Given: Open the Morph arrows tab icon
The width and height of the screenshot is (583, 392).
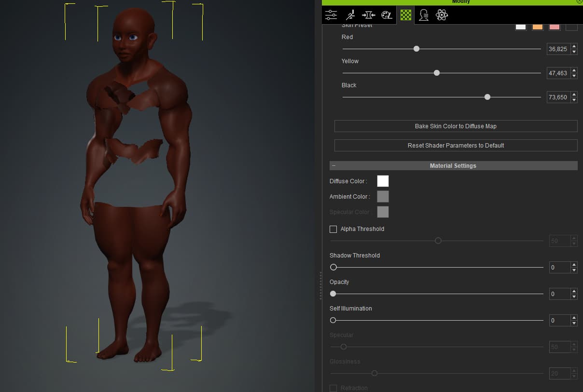Looking at the screenshot, I should [368, 15].
